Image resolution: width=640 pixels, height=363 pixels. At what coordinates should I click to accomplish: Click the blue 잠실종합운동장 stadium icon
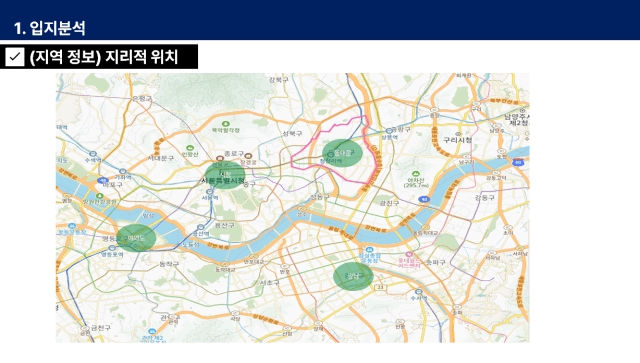point(369,249)
